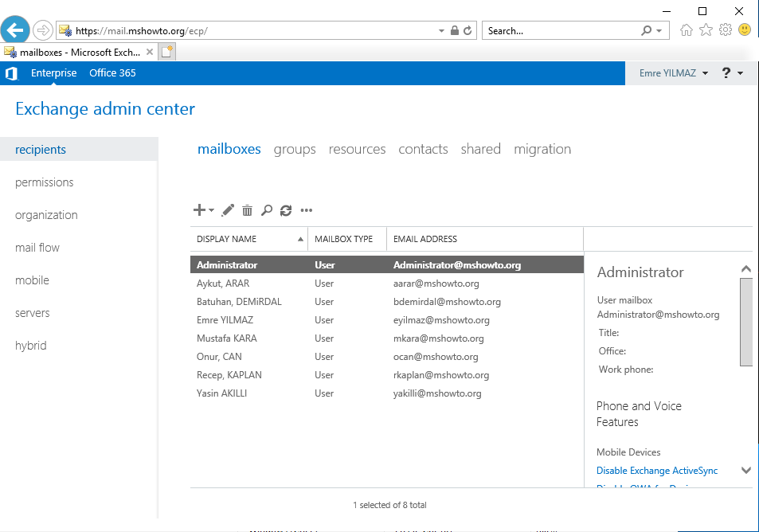This screenshot has height=532, width=759.
Task: Open browser tools gear icon
Action: tap(725, 30)
